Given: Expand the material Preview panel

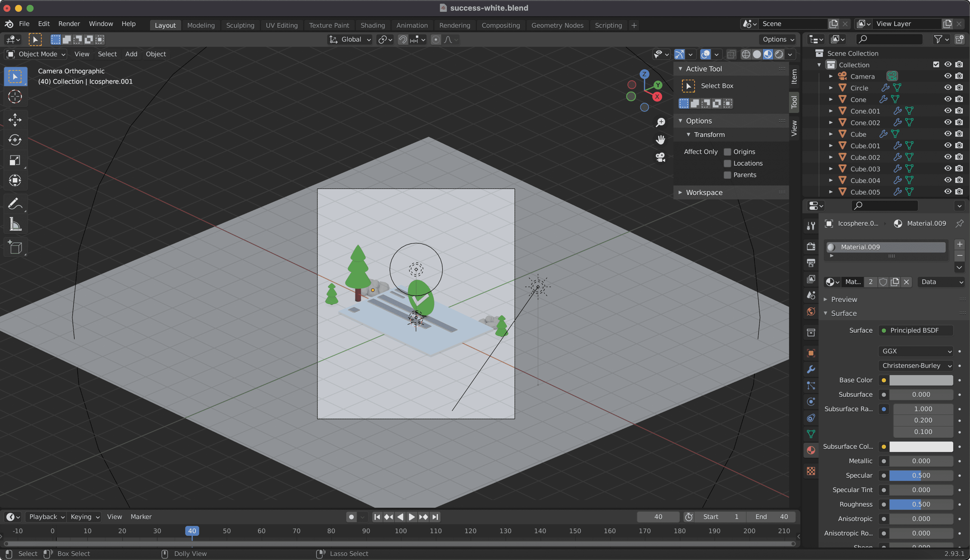Looking at the screenshot, I should point(844,299).
